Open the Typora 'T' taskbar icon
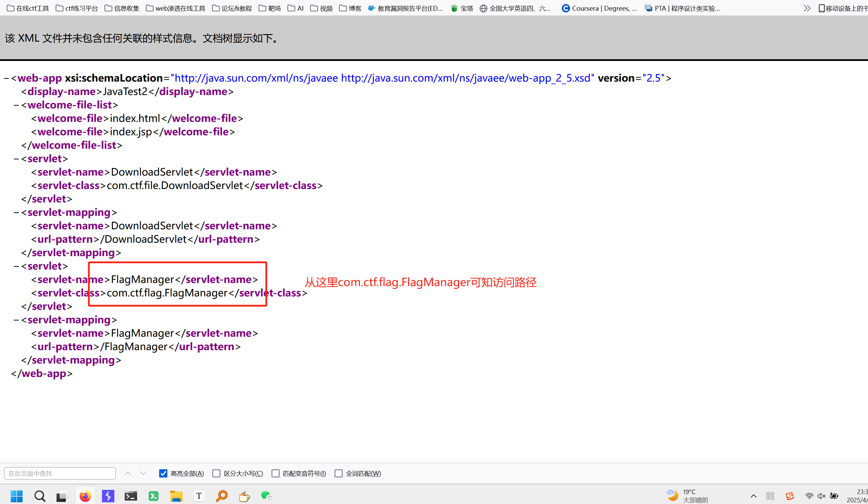 [199, 496]
